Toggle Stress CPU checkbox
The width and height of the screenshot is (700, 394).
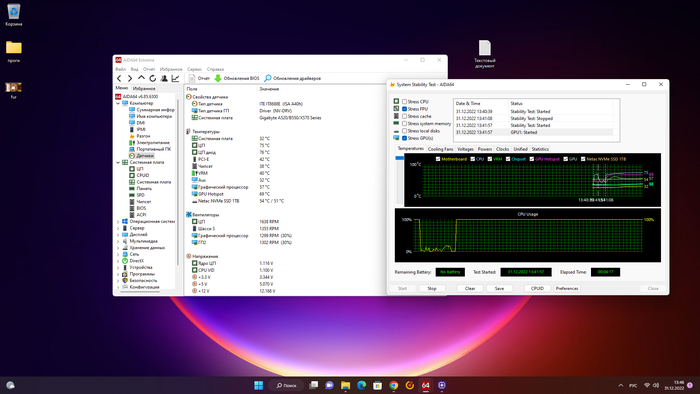(404, 102)
